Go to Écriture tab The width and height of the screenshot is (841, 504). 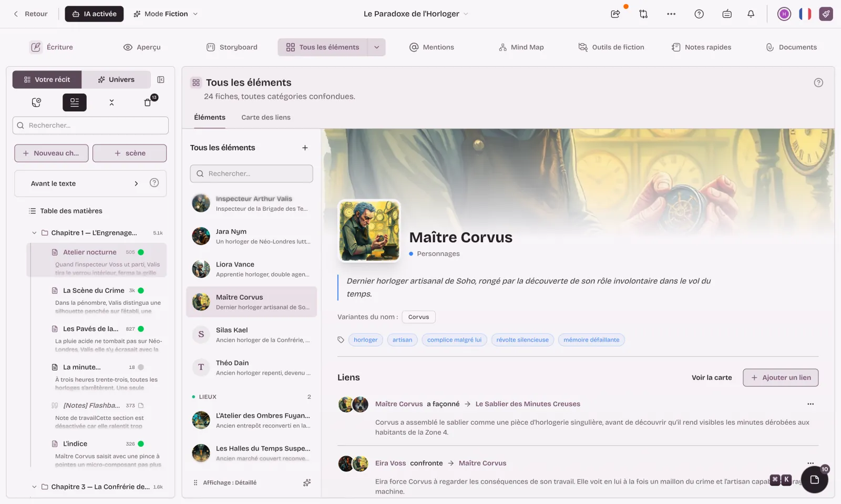coord(52,47)
